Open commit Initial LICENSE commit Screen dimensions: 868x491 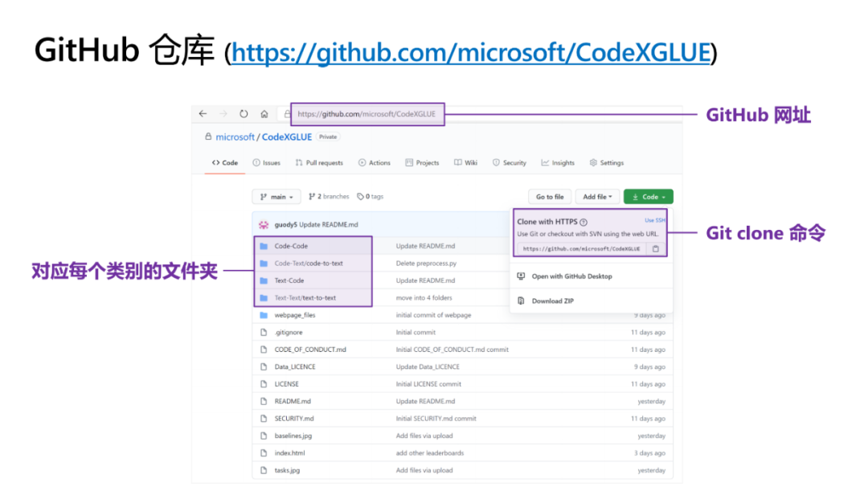coord(428,384)
